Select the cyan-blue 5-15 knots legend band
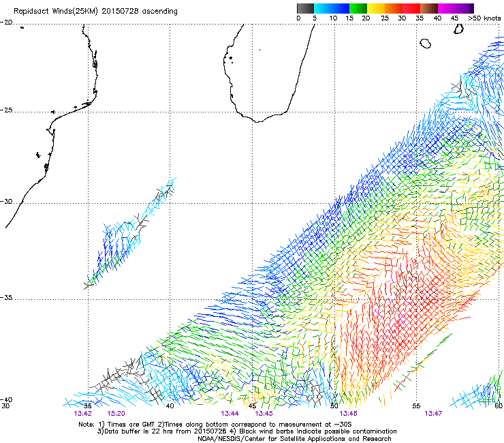504x443 pixels. point(332,8)
